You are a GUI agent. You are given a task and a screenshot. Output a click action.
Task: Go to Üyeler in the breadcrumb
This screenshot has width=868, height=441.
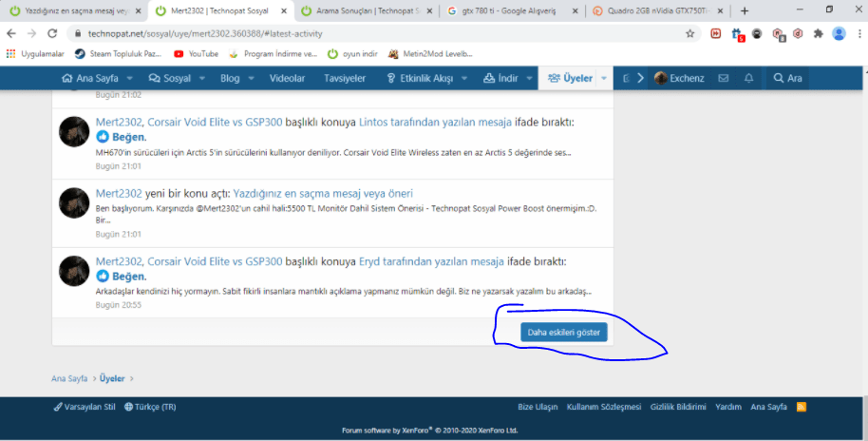pos(112,378)
